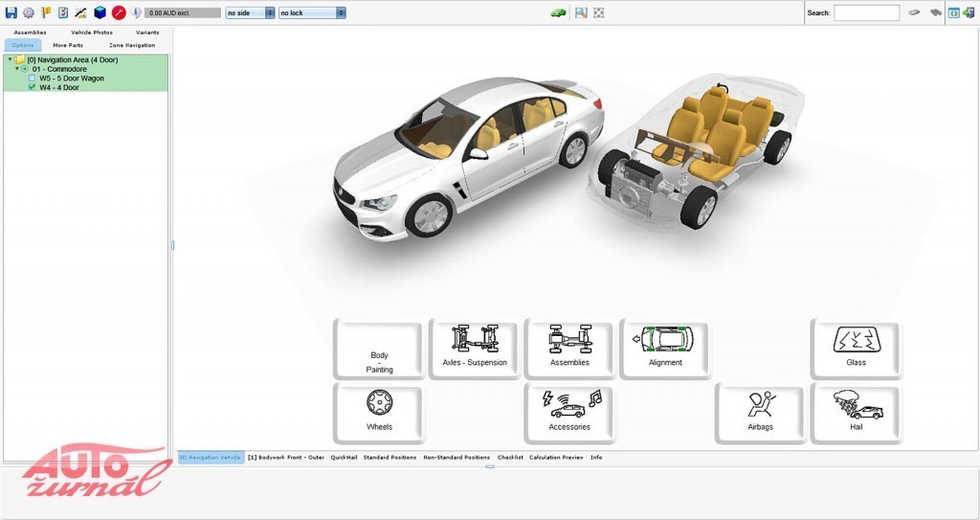Collapse the Navigation Area (4 Door) tree node

[10, 59]
